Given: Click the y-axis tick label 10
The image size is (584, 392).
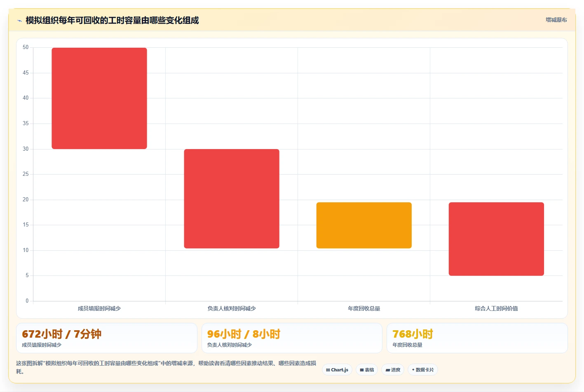Looking at the screenshot, I should (26, 250).
